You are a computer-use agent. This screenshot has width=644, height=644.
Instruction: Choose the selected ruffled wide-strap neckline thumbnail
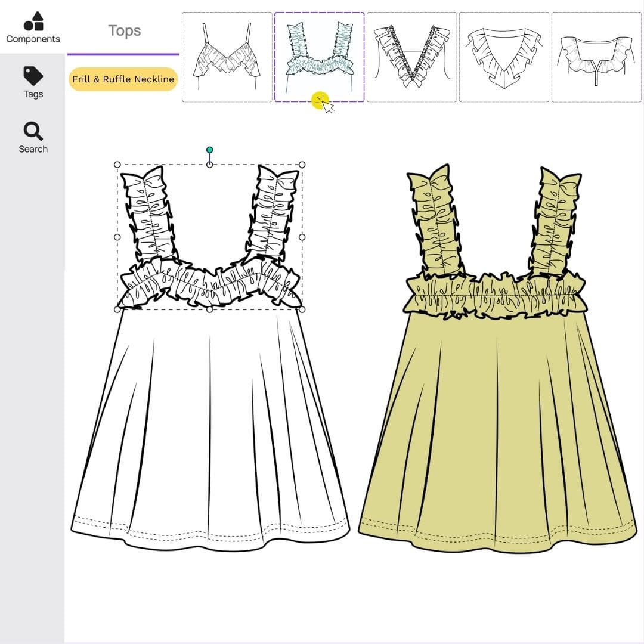click(x=319, y=57)
